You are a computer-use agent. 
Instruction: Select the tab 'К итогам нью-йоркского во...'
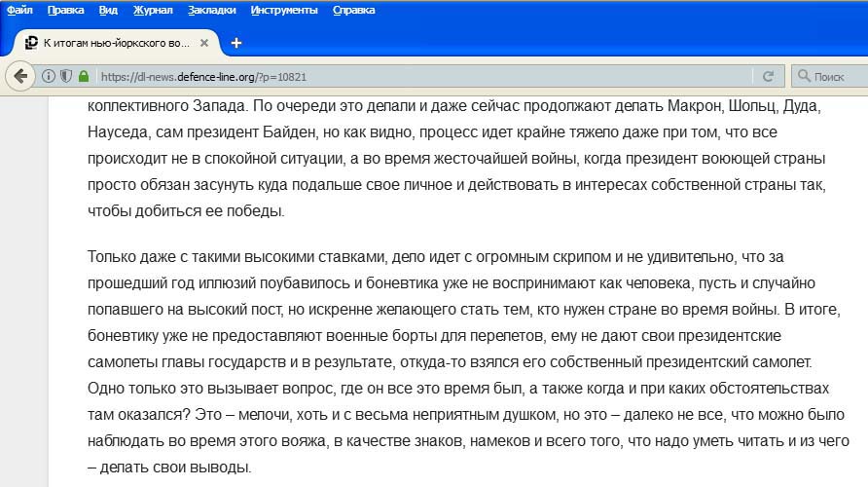point(116,43)
